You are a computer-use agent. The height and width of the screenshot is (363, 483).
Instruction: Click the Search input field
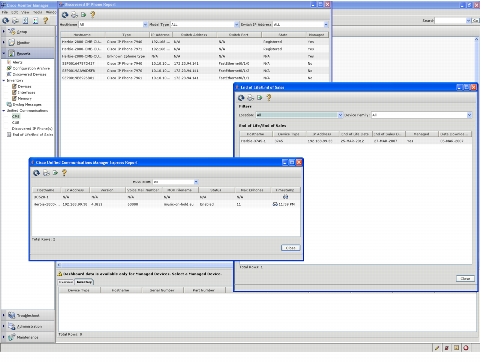450,21
